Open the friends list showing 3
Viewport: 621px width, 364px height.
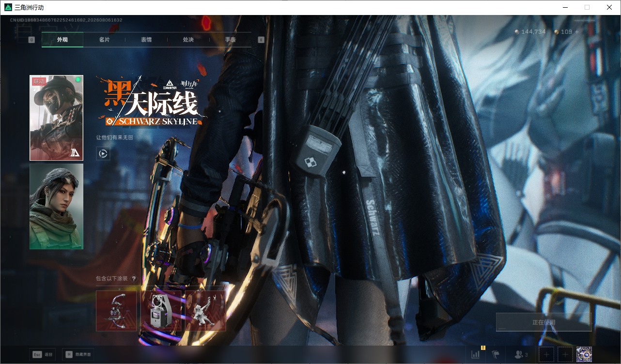click(x=521, y=354)
